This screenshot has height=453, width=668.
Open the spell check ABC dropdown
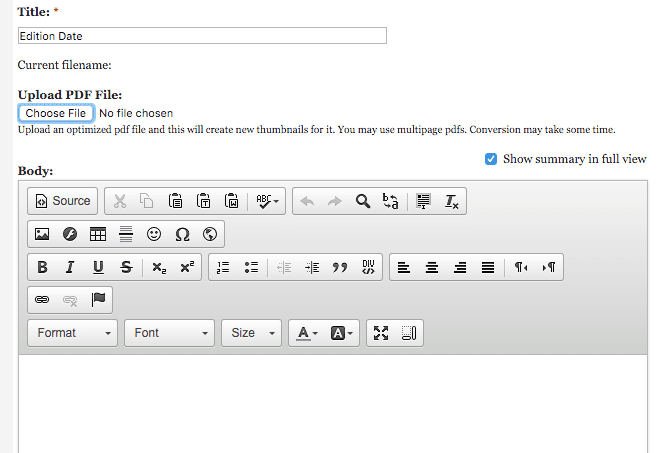pyautogui.click(x=267, y=201)
